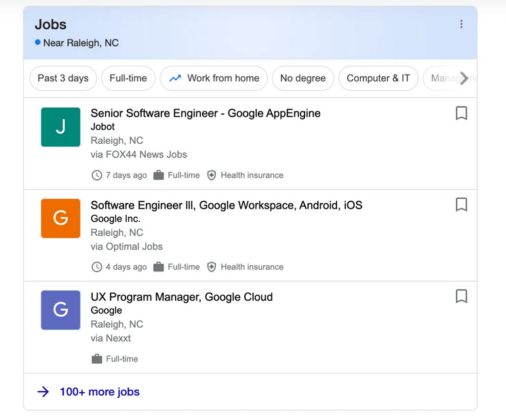Screen dimensions: 506x420
Task: Click the briefcase icon in the Jobot listing
Action: [159, 175]
